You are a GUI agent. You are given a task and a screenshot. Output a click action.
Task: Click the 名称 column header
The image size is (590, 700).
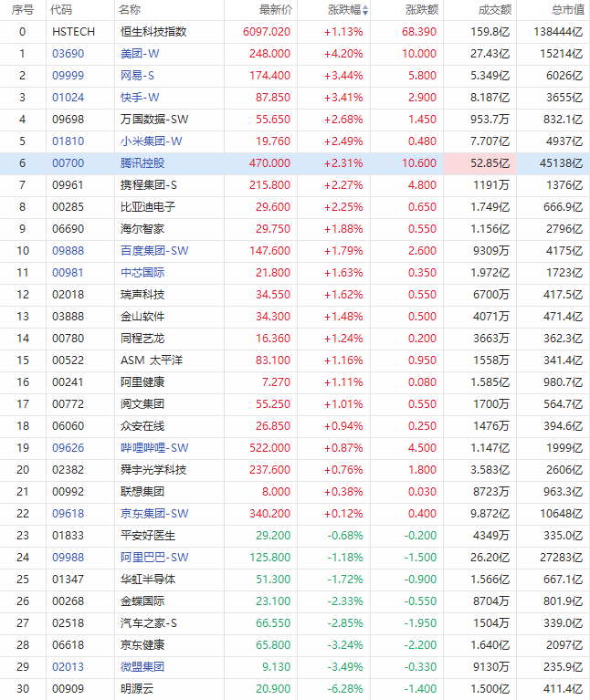(x=130, y=10)
